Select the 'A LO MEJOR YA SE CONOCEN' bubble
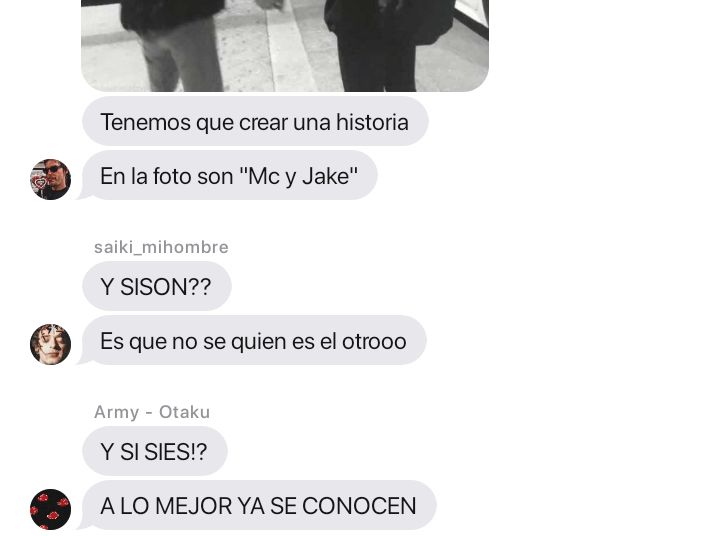The width and height of the screenshot is (720, 536). pos(259,505)
